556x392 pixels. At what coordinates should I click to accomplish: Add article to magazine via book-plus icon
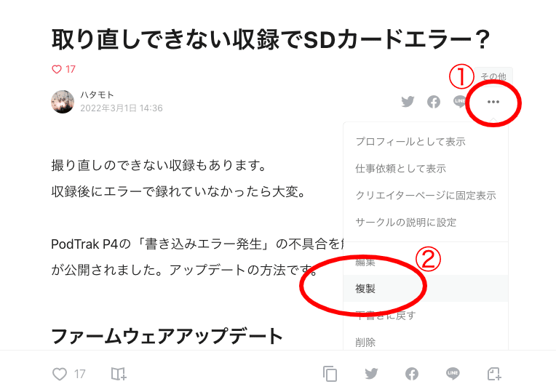pos(119,374)
